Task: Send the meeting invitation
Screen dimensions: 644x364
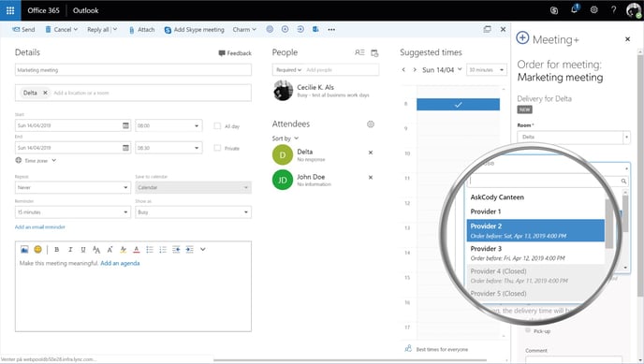Action: [23, 30]
